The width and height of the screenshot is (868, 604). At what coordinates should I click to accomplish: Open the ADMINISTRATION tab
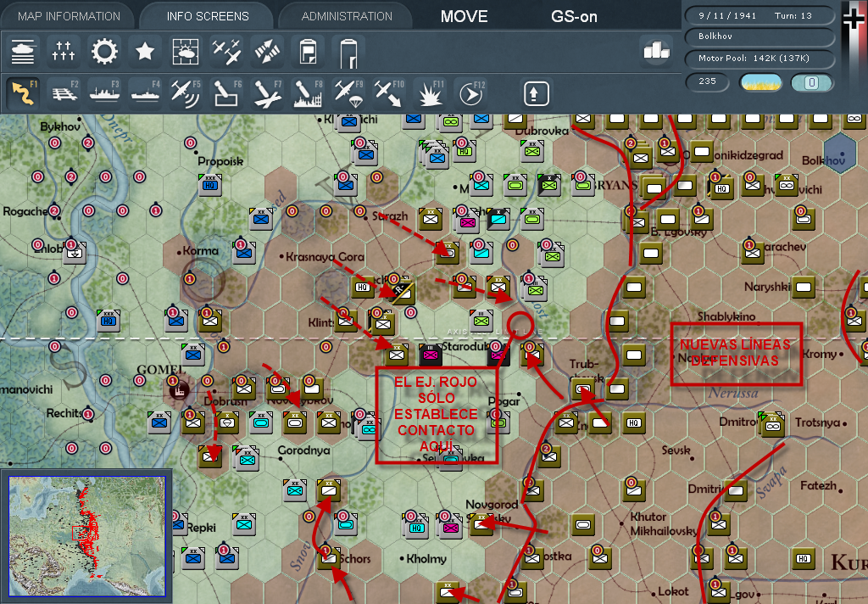(347, 16)
